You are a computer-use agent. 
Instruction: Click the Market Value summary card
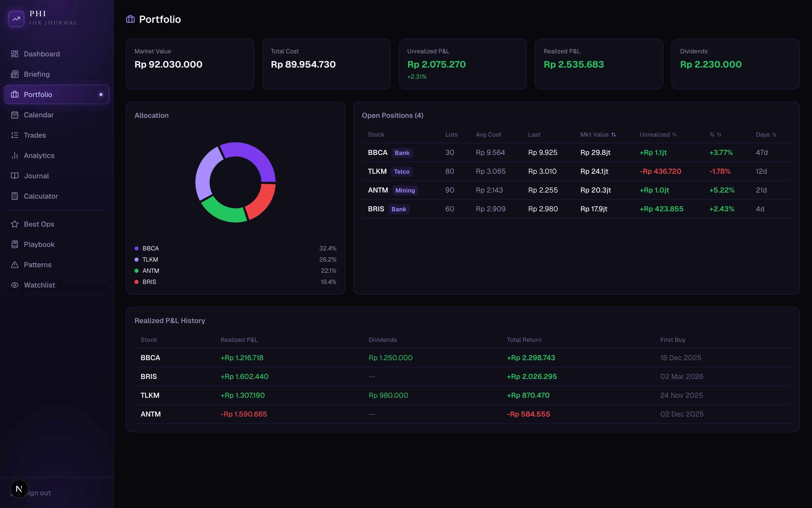click(190, 64)
